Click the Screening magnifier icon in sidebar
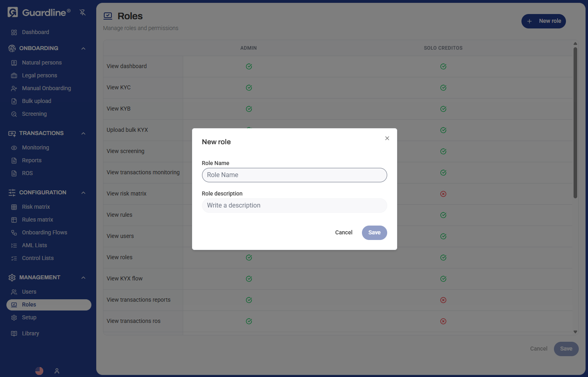 tap(14, 114)
